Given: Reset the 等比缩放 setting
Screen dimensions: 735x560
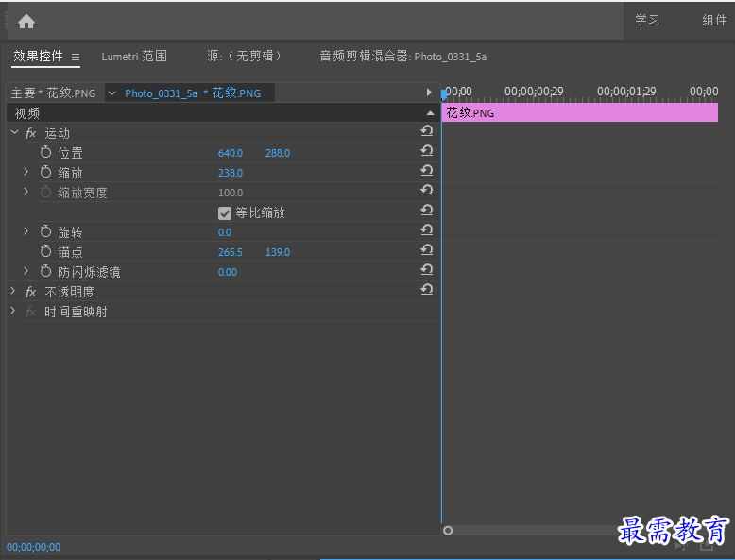Looking at the screenshot, I should [427, 210].
